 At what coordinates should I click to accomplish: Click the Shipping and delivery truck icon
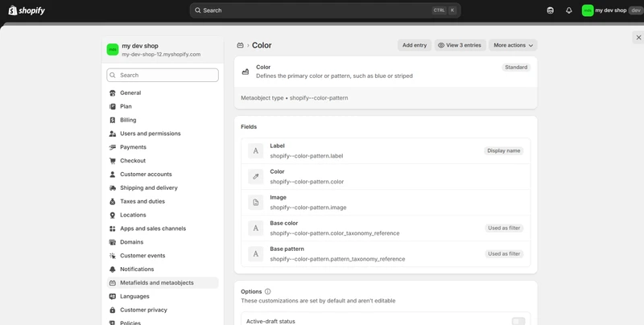113,188
